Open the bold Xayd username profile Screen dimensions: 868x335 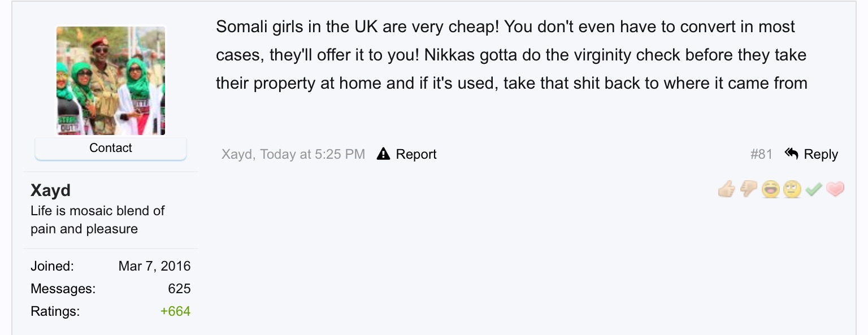(51, 190)
